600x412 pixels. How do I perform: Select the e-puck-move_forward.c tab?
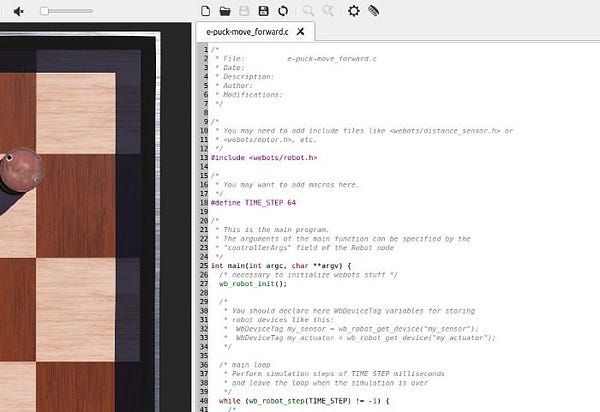click(x=247, y=32)
